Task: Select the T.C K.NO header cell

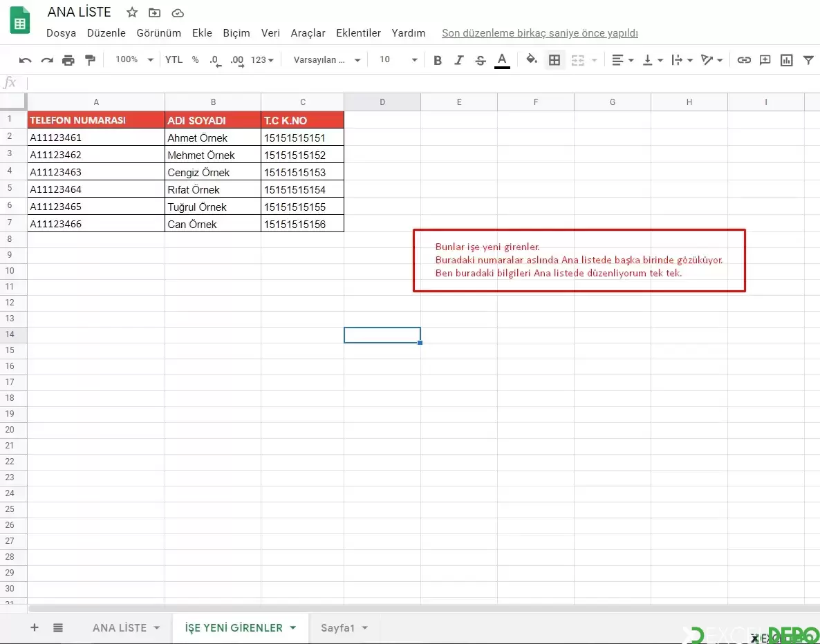Action: pos(302,120)
